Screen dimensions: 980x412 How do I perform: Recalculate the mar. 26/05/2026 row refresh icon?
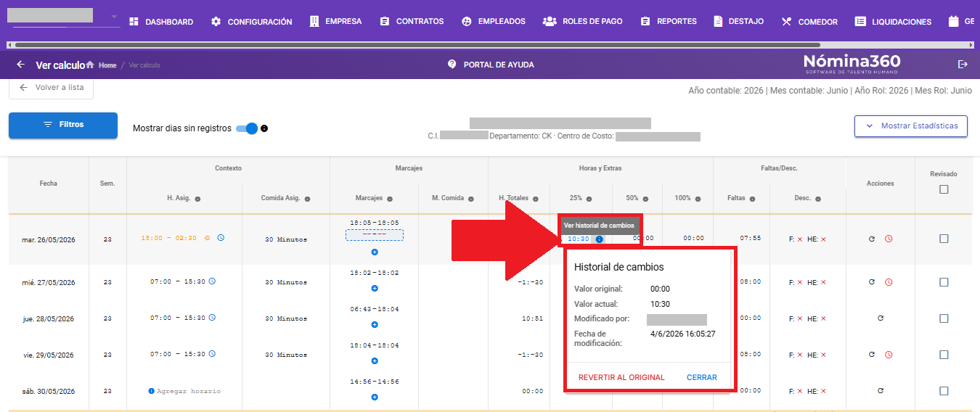point(872,239)
